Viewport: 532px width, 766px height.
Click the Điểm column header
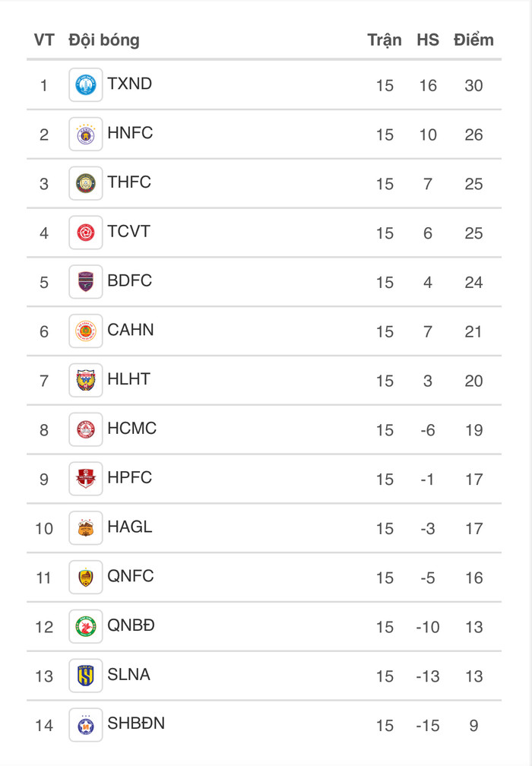[473, 40]
